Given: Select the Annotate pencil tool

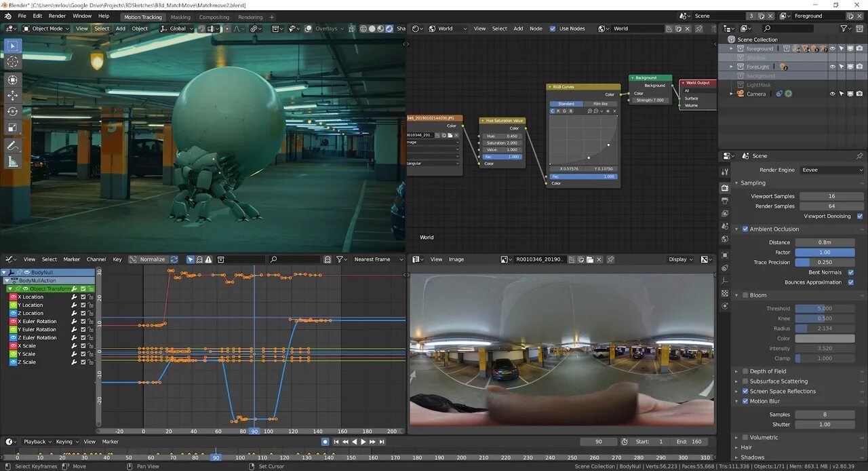Looking at the screenshot, I should click(x=13, y=145).
